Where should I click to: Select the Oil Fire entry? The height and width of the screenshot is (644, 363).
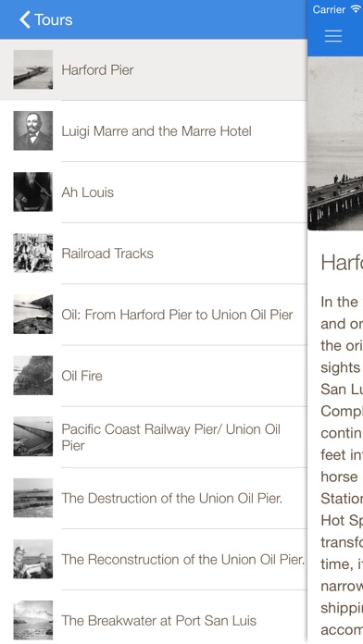[x=154, y=376]
